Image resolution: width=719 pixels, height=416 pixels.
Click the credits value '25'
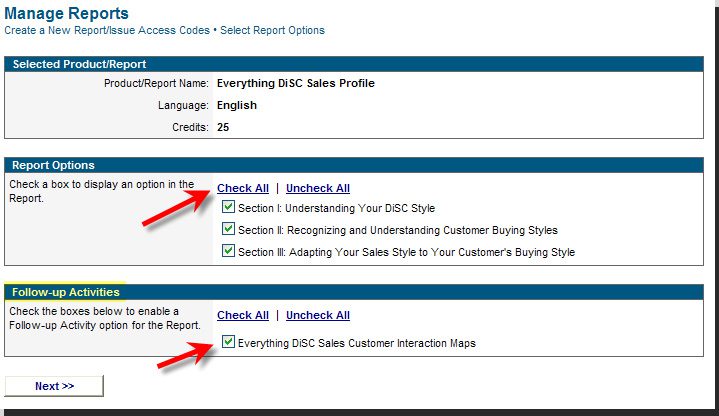click(x=223, y=127)
